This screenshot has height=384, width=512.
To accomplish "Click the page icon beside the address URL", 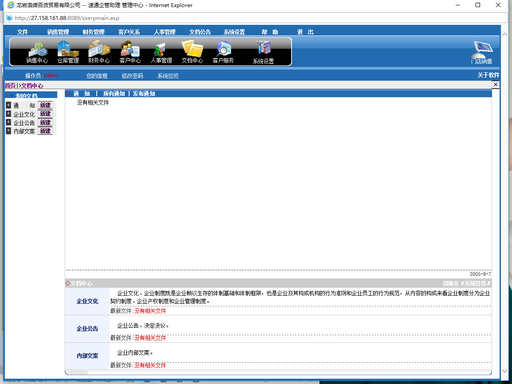I will pos(9,18).
